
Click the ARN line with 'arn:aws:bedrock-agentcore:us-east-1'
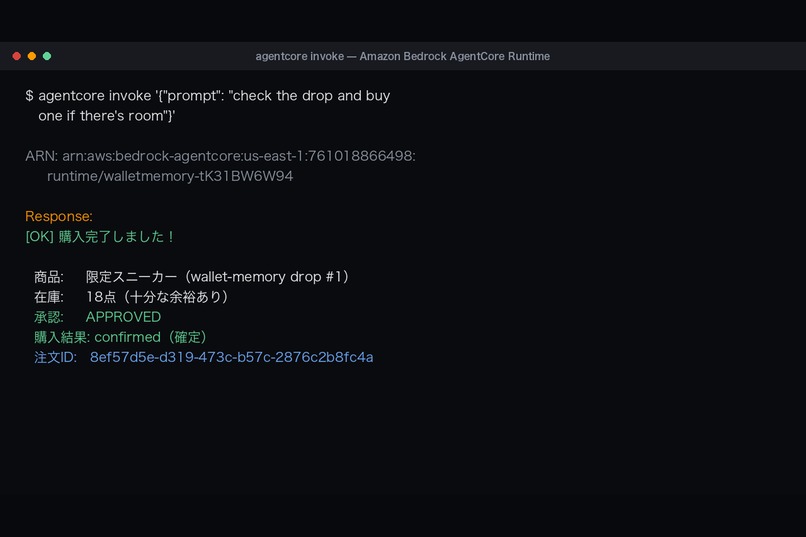221,156
